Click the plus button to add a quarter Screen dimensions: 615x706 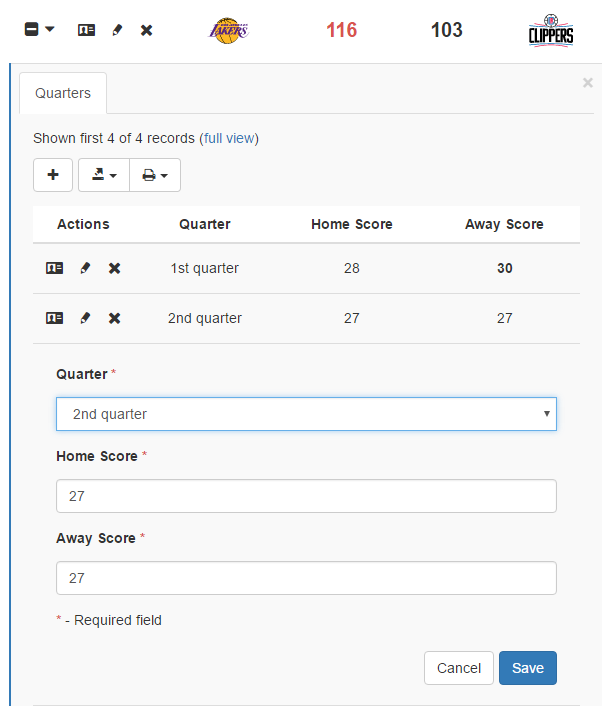pos(53,175)
